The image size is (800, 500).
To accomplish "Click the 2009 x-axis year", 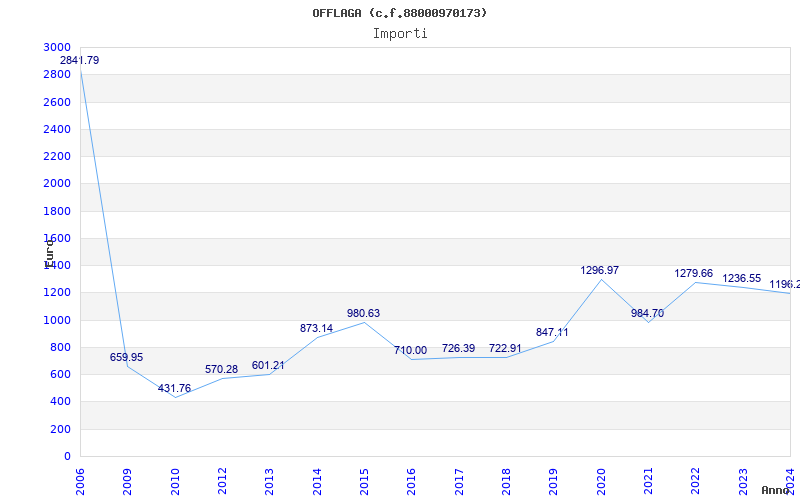I will pos(128,481).
